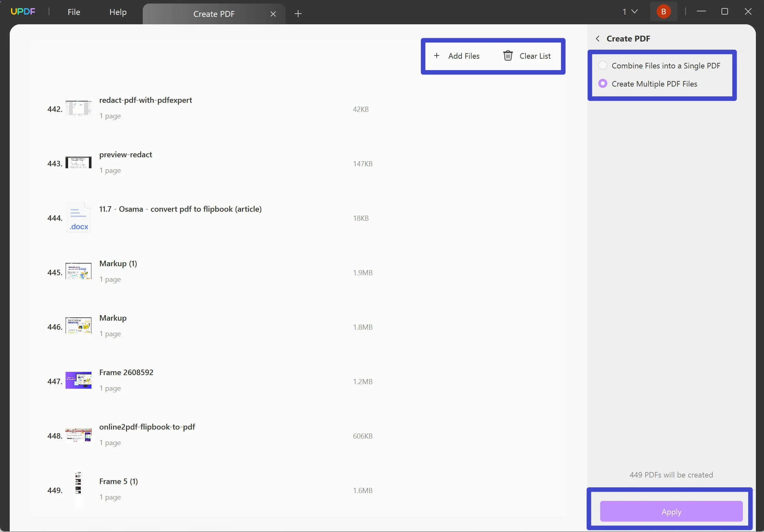The width and height of the screenshot is (764, 532).
Task: Click the Help menu item
Action: click(118, 12)
